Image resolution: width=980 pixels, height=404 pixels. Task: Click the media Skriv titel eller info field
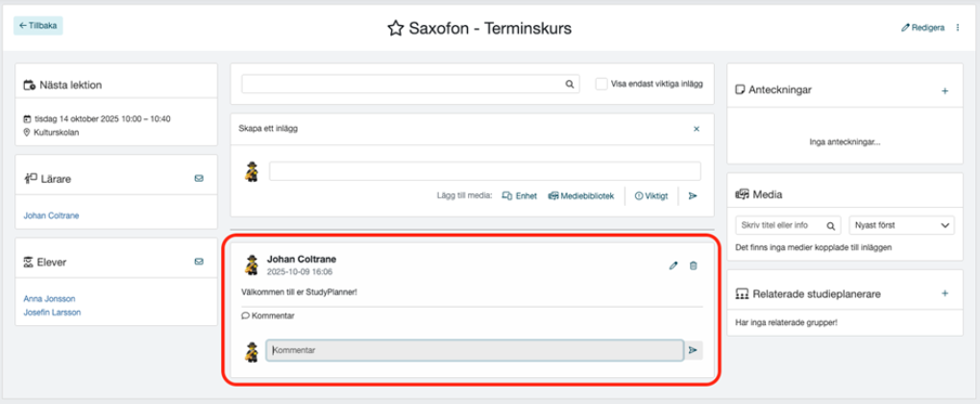click(789, 225)
